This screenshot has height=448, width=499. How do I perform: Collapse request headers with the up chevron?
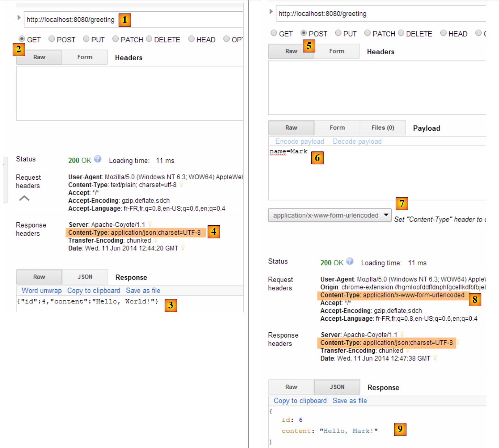click(x=24, y=198)
